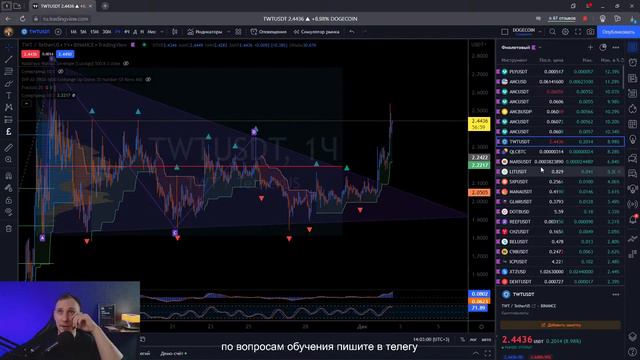Expand the interval list dropdown arrow
Image resolution: width=640 pixels, height=360 pixels.
pos(162,32)
